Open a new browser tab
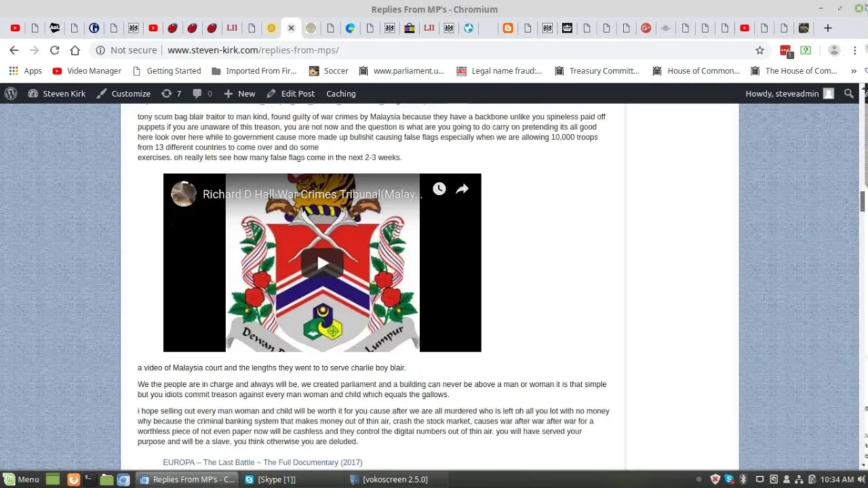 pos(827,28)
